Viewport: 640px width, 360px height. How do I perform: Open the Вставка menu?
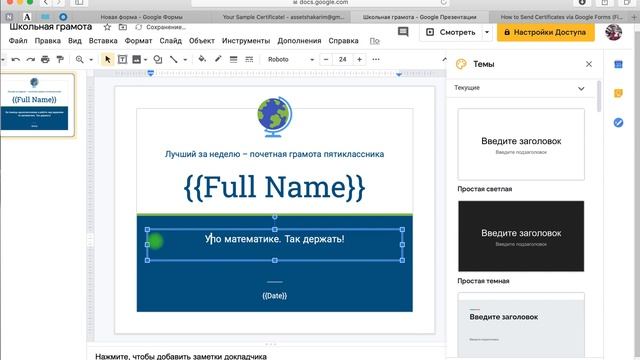click(x=103, y=41)
